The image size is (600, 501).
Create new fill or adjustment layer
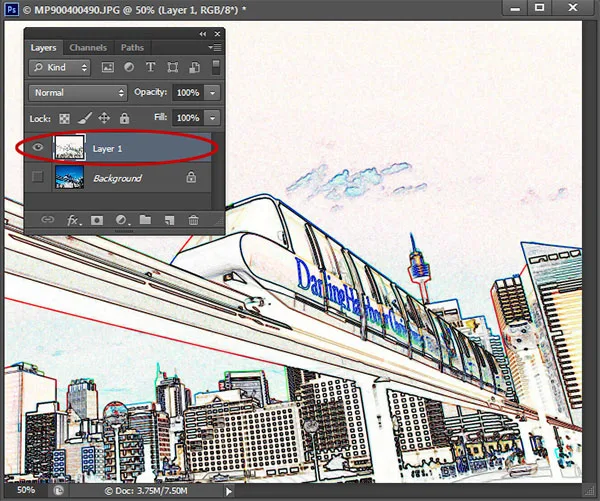tap(122, 220)
